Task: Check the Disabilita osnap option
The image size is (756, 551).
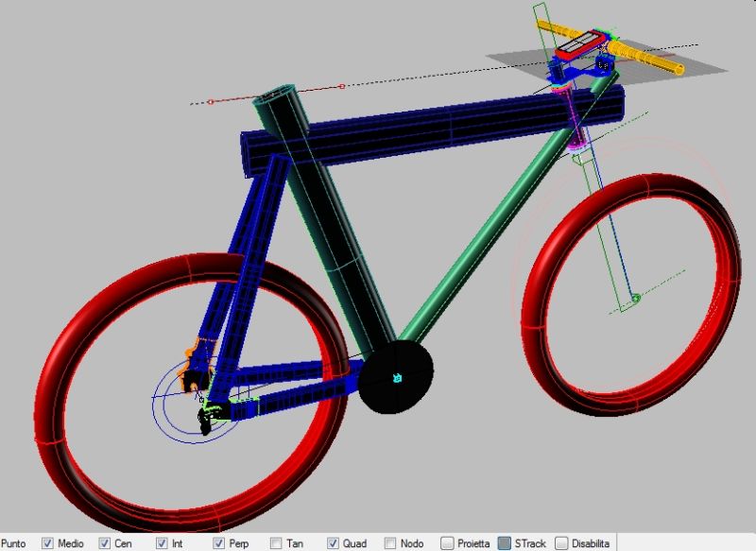Action: coord(561,542)
